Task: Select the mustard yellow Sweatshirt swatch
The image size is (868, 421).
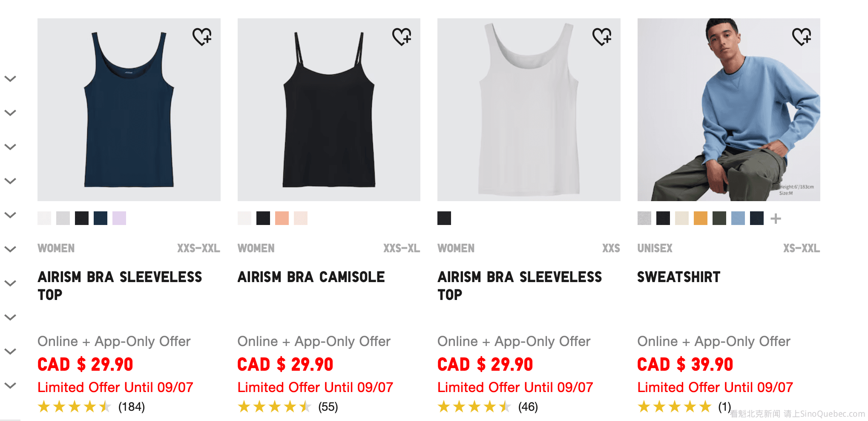Action: click(701, 218)
